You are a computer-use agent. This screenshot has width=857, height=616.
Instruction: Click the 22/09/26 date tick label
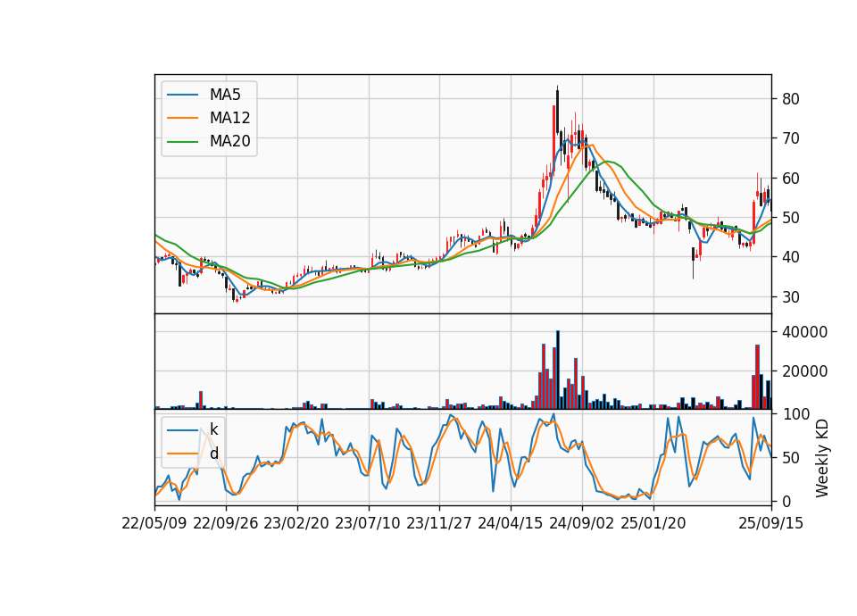point(226,523)
